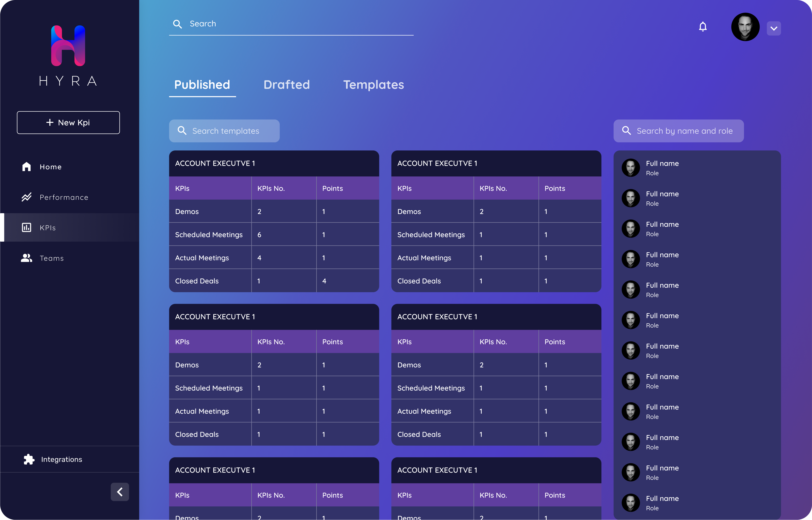
Task: Collapse the sidebar with the arrow button
Action: click(120, 492)
